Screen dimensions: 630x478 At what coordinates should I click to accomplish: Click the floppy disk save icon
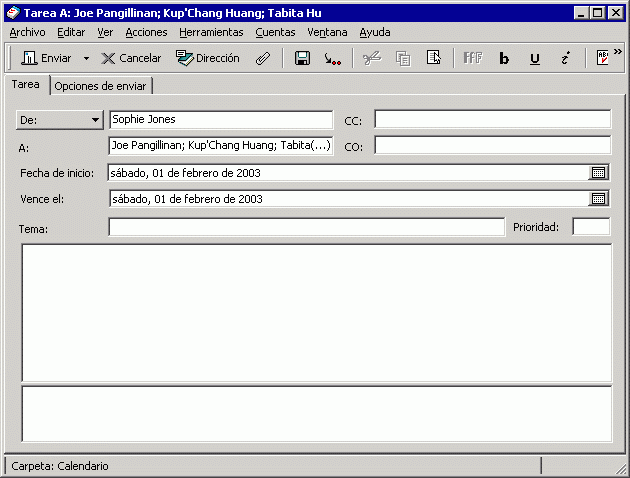tap(302, 59)
